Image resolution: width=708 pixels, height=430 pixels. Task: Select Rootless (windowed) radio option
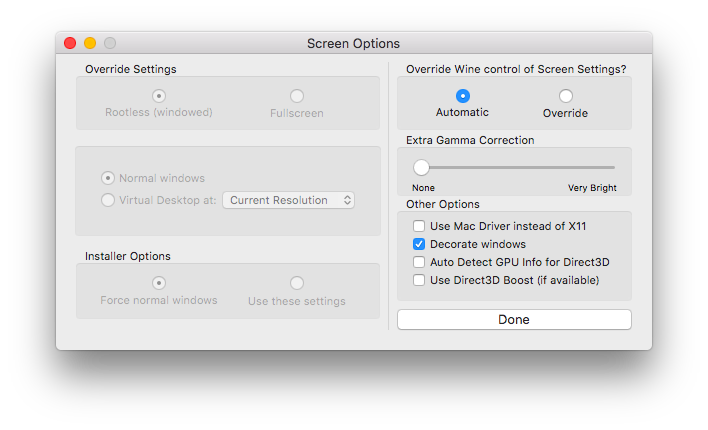point(158,96)
